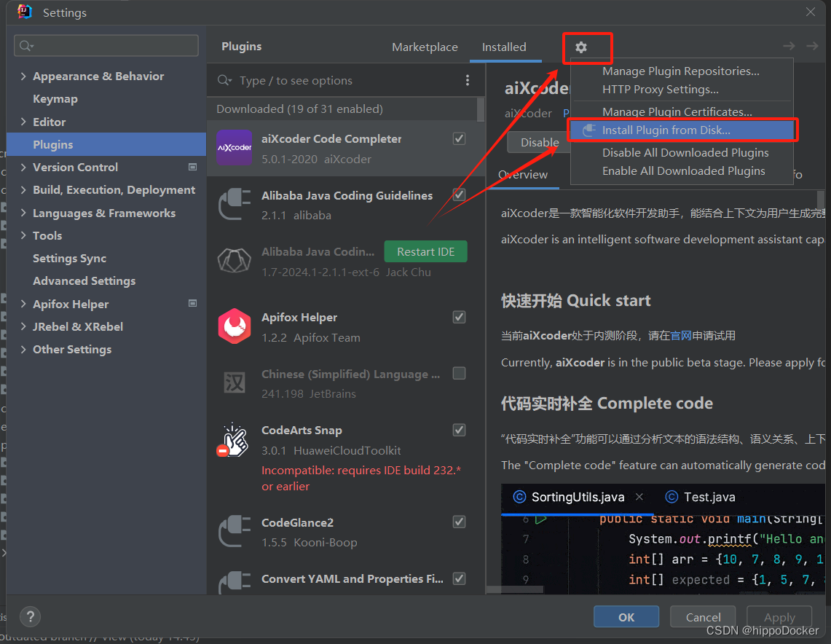The width and height of the screenshot is (831, 644).
Task: Open Advanced Settings page
Action: coord(84,281)
